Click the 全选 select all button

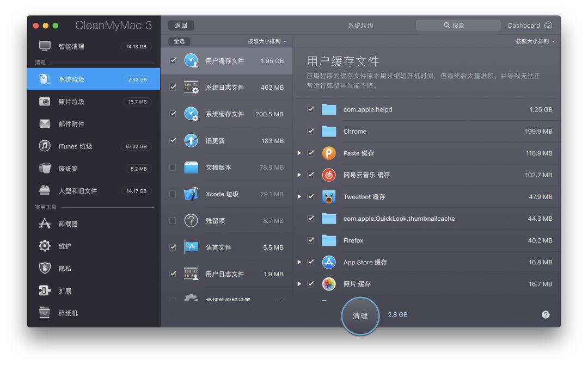pyautogui.click(x=179, y=41)
